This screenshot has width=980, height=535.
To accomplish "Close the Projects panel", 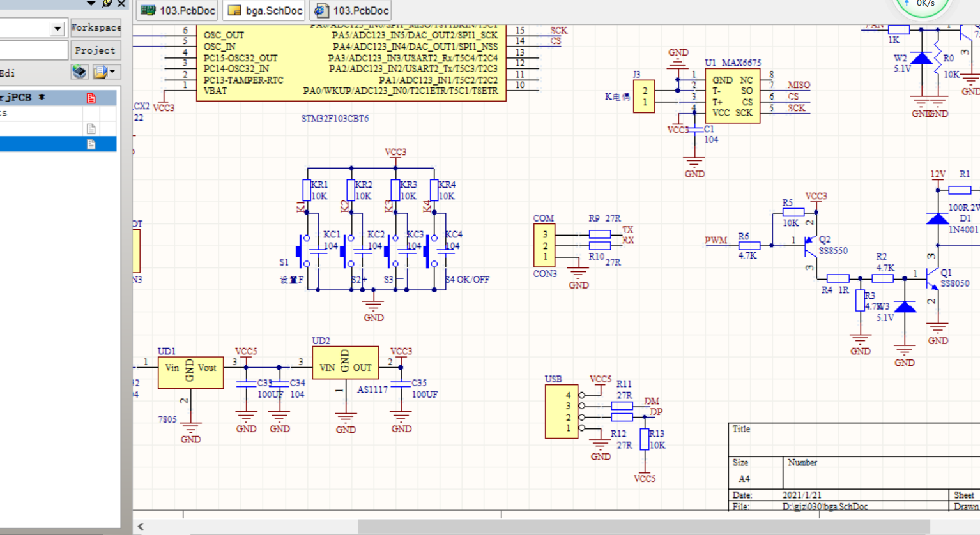I will coord(121,3).
